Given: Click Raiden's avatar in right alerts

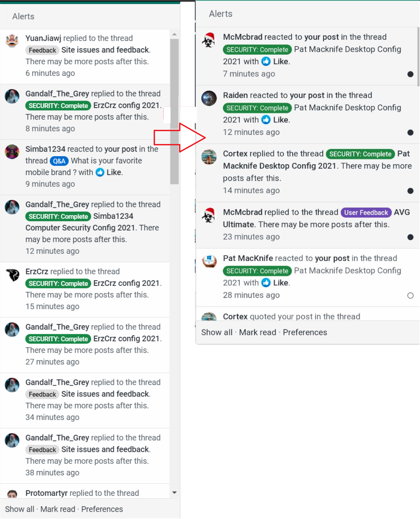Looking at the screenshot, I should (x=209, y=98).
